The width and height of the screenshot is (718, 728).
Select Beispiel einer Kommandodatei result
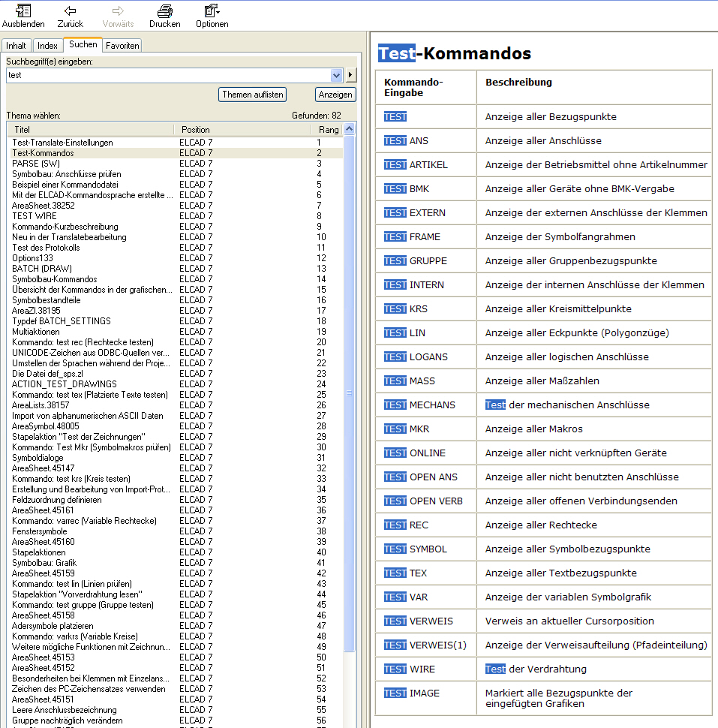click(x=65, y=185)
